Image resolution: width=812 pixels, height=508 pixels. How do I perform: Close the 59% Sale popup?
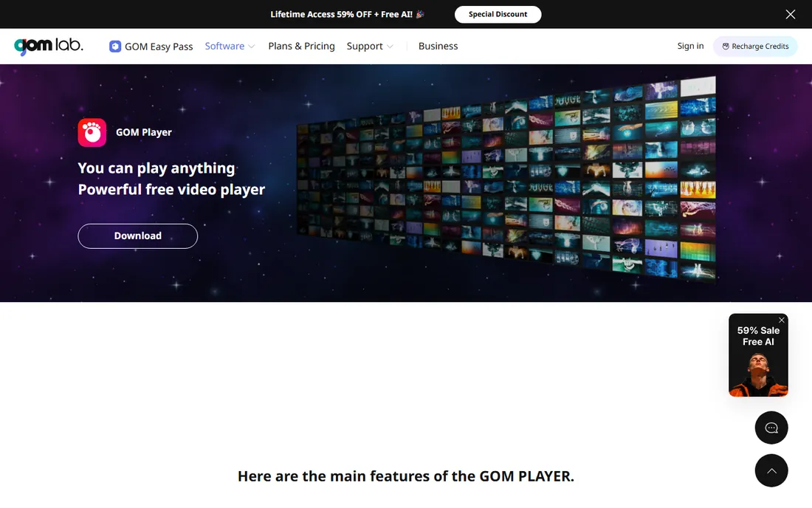(x=782, y=320)
